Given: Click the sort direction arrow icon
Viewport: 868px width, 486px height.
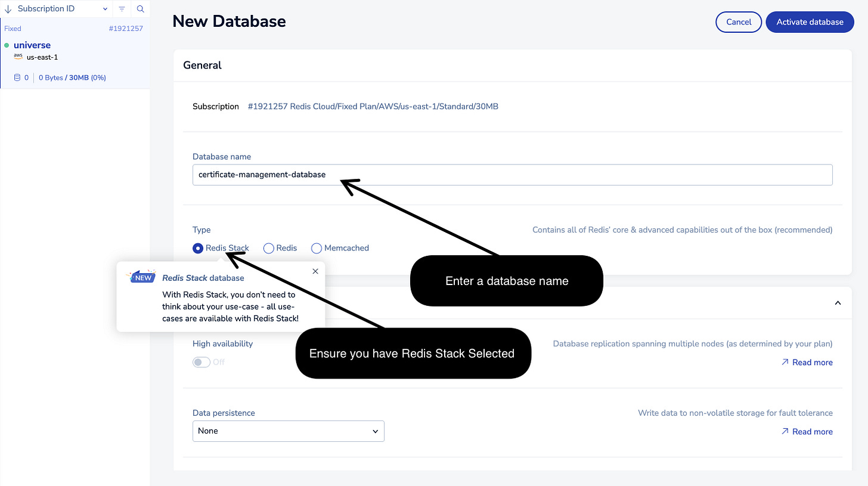Looking at the screenshot, I should pos(8,9).
